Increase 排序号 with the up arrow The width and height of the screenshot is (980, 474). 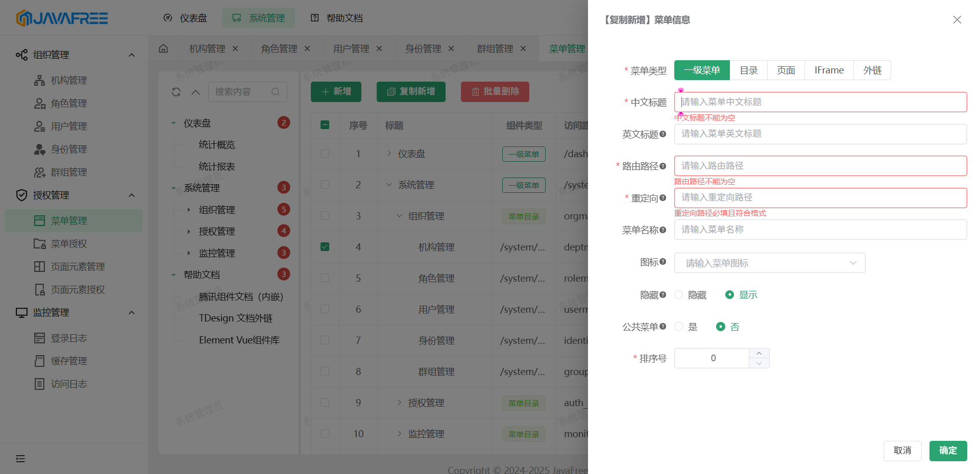[x=759, y=353]
